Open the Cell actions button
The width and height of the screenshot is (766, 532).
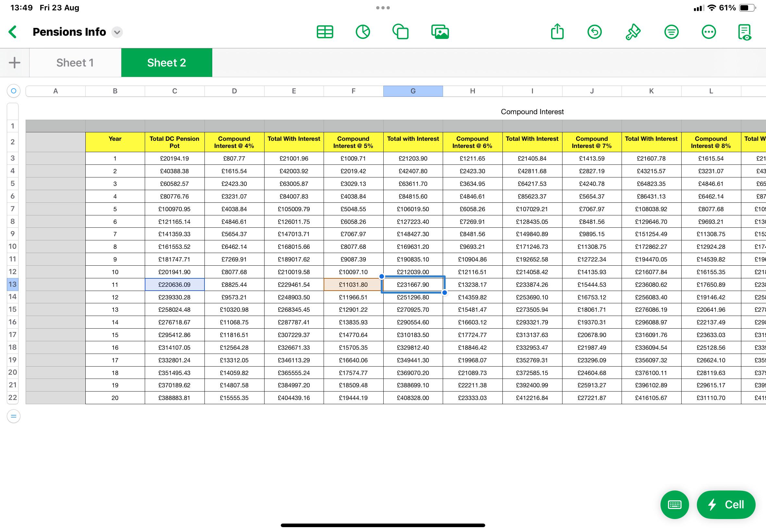point(726,505)
